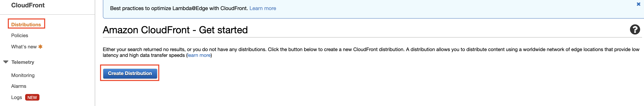Click the Amazon CloudFront - Get started heading

(x=175, y=30)
